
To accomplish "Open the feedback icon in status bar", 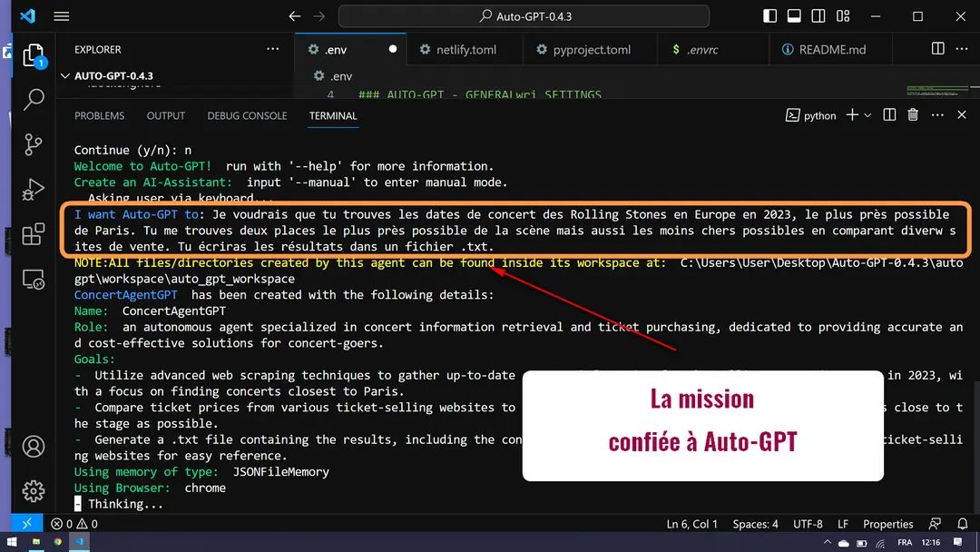I will [x=935, y=524].
